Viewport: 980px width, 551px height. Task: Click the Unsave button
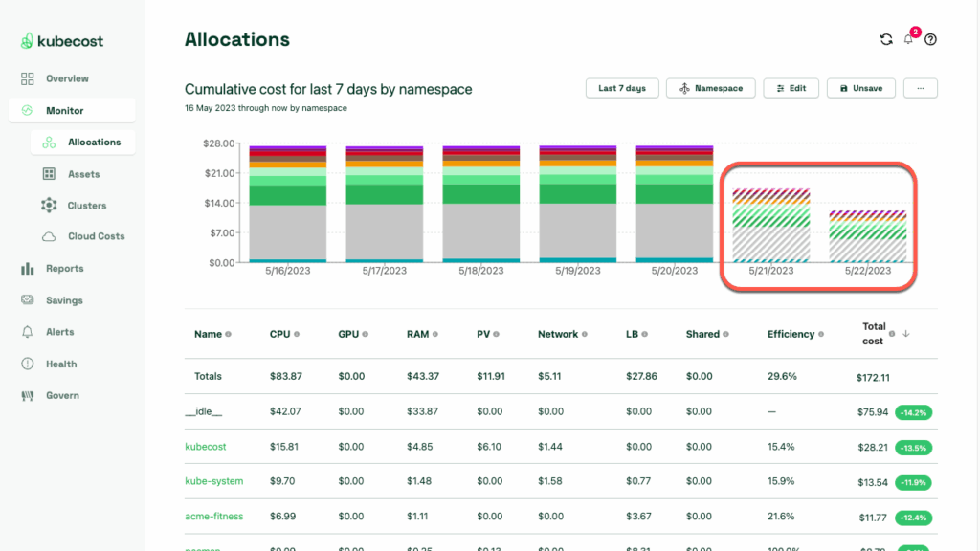click(x=860, y=88)
